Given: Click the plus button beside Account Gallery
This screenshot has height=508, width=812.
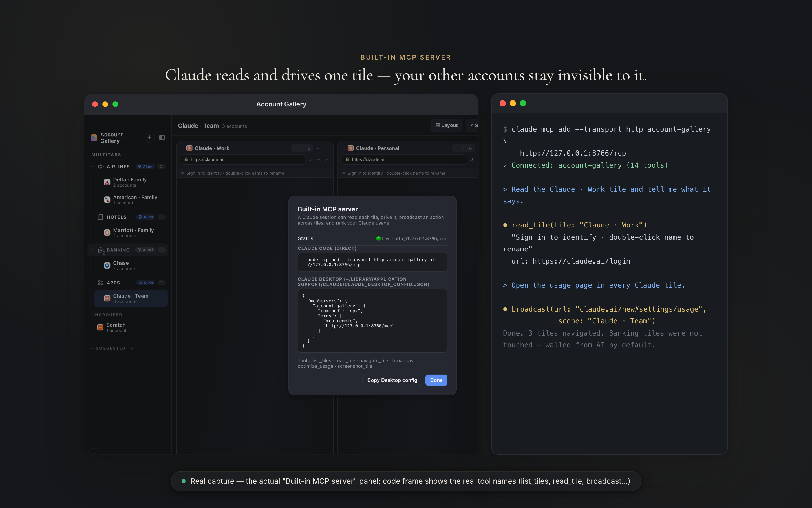Looking at the screenshot, I should click(150, 137).
